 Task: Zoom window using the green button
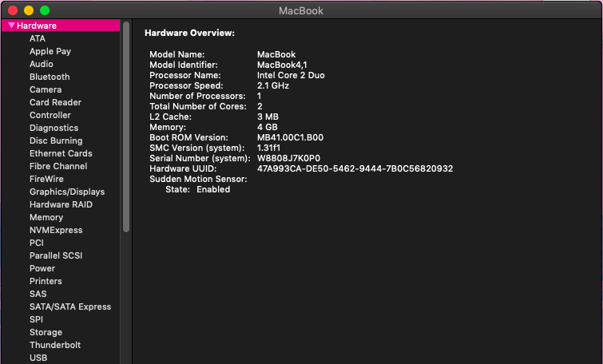tap(45, 10)
